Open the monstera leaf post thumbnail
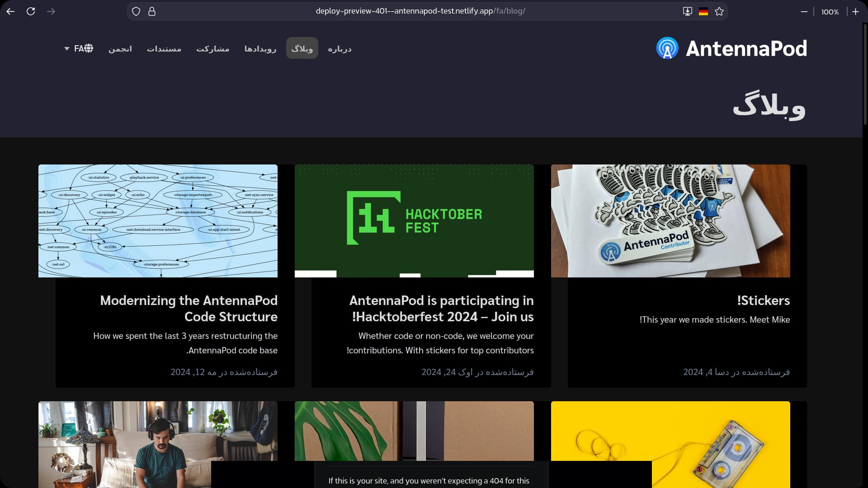868x488 pixels. point(414,431)
